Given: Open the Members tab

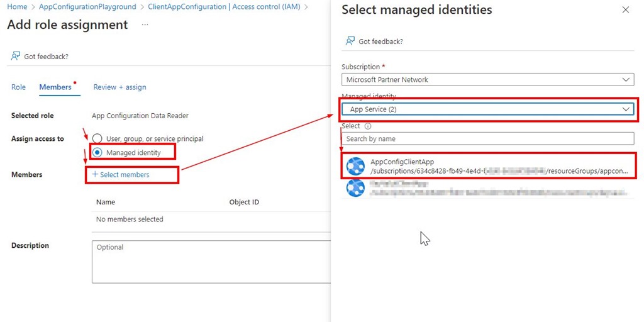Looking at the screenshot, I should [x=55, y=87].
